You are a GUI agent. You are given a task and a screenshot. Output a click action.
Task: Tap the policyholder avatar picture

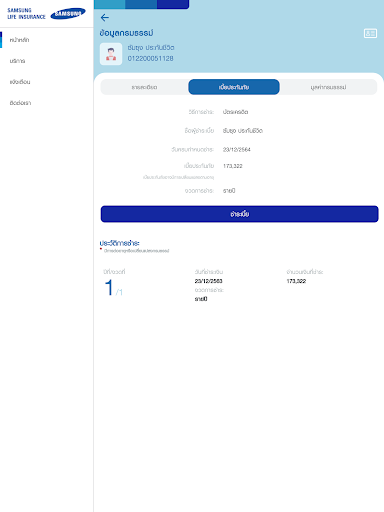111,54
